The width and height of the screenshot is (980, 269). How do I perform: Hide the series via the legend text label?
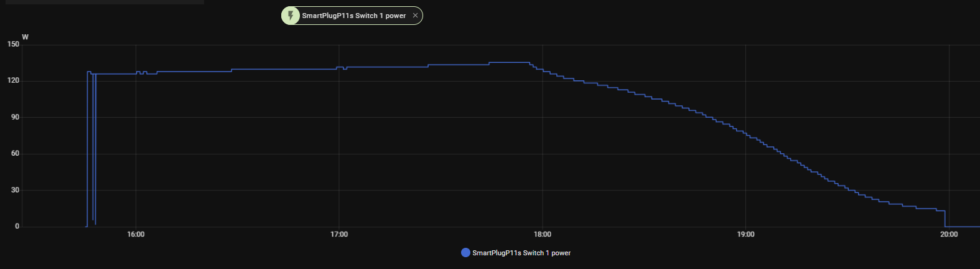tap(521, 253)
